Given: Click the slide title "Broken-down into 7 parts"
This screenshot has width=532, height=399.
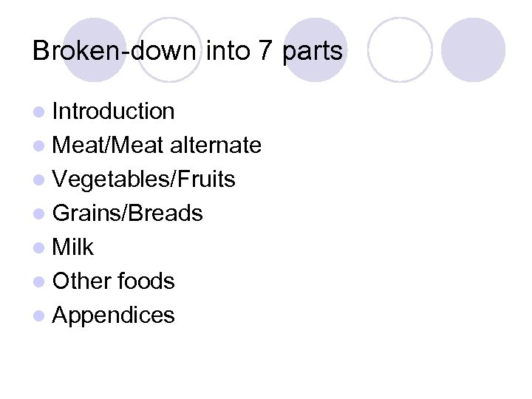Looking at the screenshot, I should 188,51.
